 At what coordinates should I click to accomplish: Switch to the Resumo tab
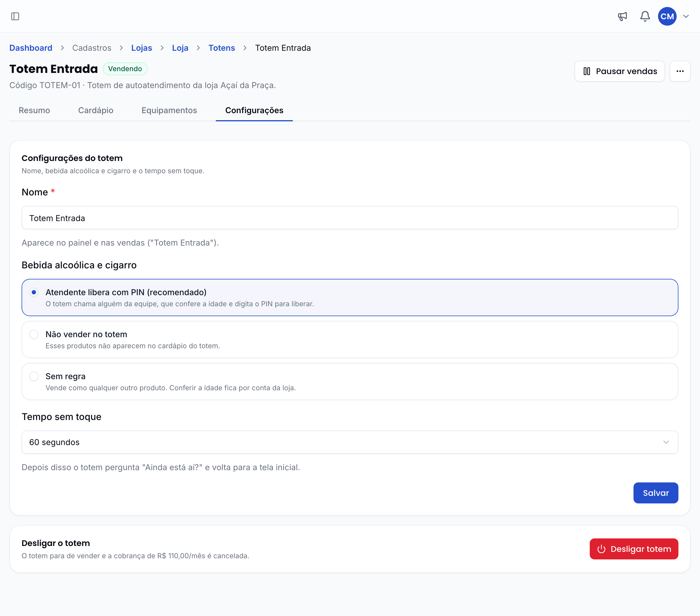pos(34,110)
